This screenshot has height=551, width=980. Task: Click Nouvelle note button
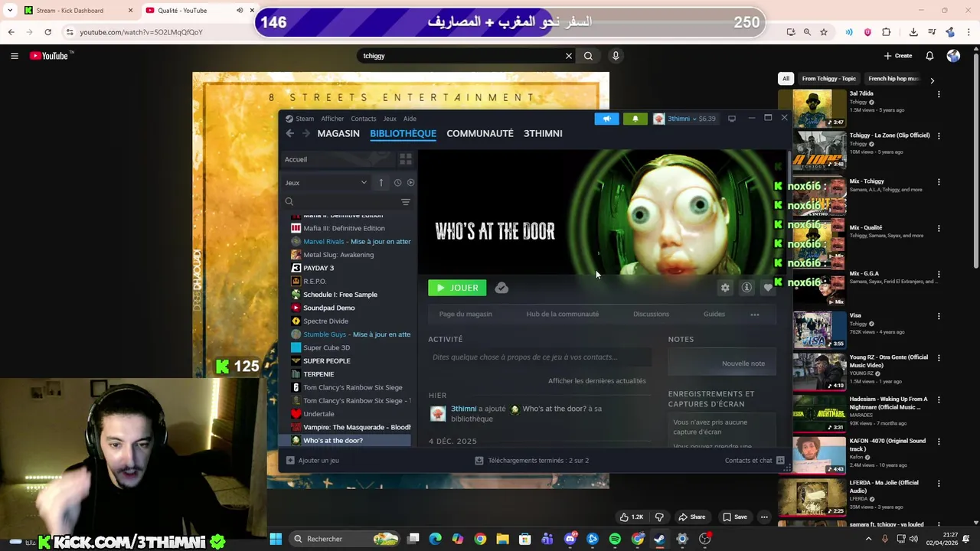(x=743, y=364)
